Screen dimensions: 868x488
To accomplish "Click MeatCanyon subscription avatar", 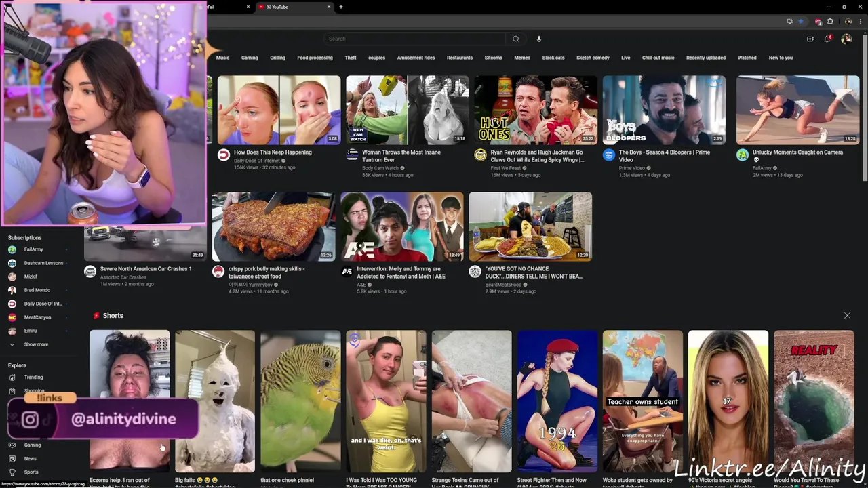I will [x=12, y=317].
